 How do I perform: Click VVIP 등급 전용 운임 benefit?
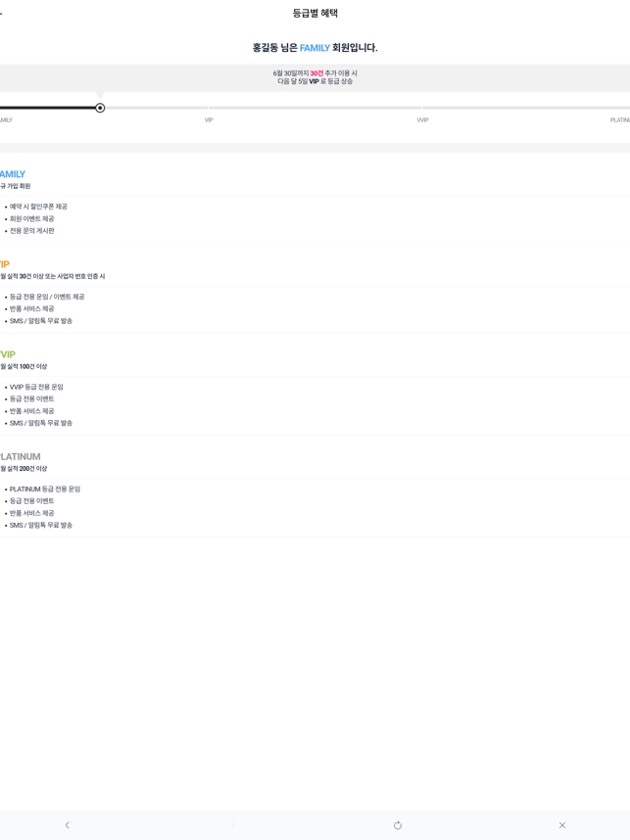coord(36,387)
